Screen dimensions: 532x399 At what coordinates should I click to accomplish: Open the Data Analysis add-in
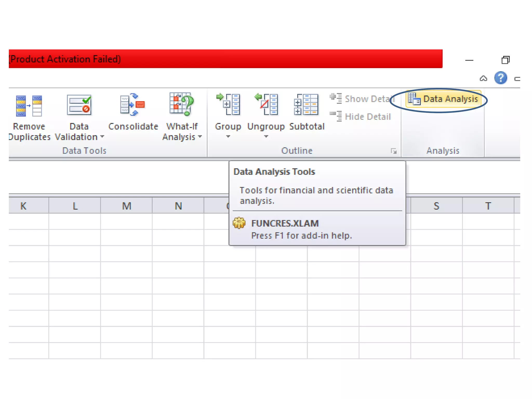tap(443, 99)
